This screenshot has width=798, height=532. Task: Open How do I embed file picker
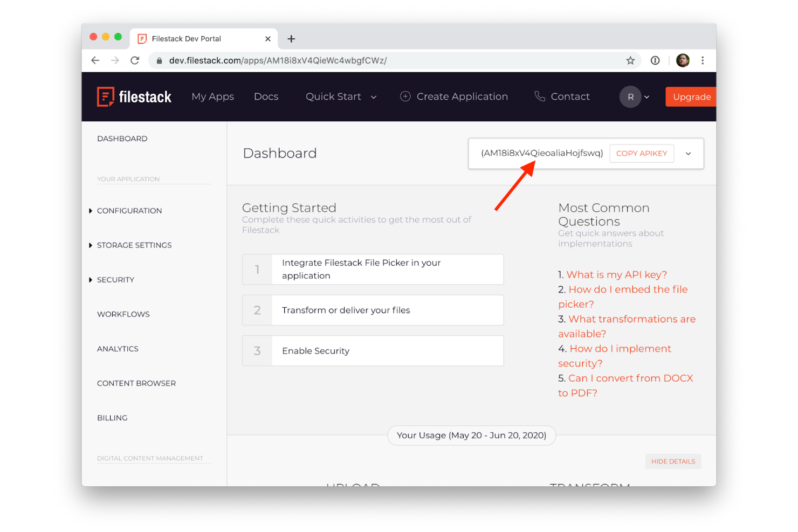(x=623, y=296)
